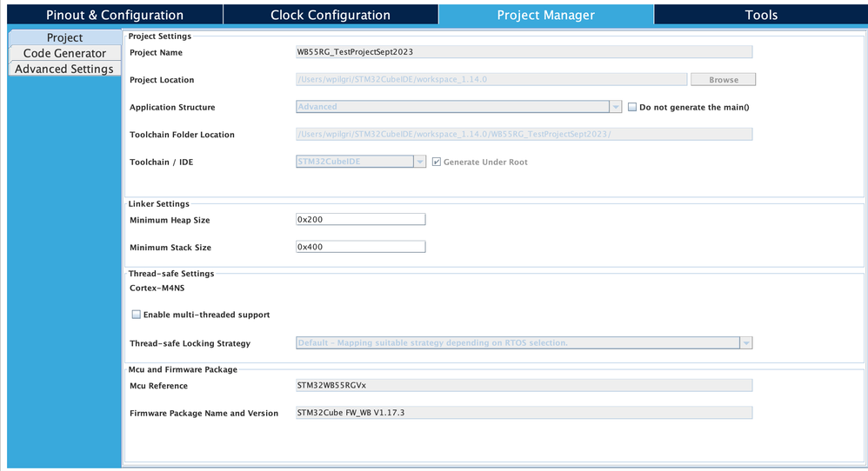Go to the Tools tab

pyautogui.click(x=761, y=15)
